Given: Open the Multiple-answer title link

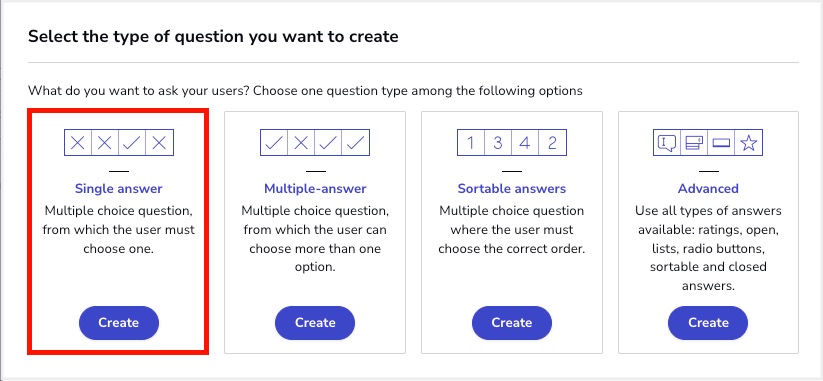Looking at the screenshot, I should pos(315,188).
